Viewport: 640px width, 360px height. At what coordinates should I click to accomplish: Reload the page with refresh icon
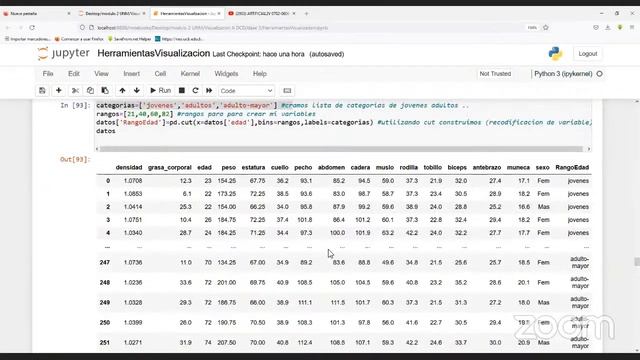point(32,28)
